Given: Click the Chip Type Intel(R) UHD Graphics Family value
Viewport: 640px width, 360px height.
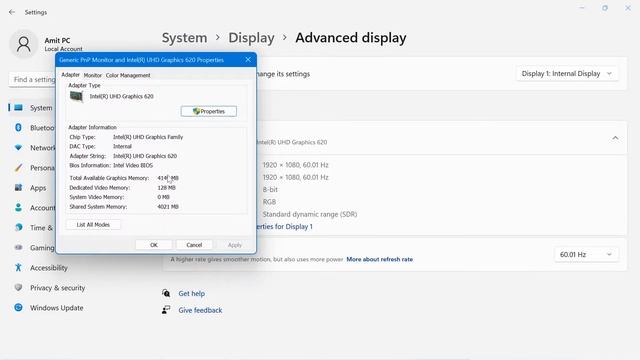Looking at the screenshot, I should tap(148, 137).
